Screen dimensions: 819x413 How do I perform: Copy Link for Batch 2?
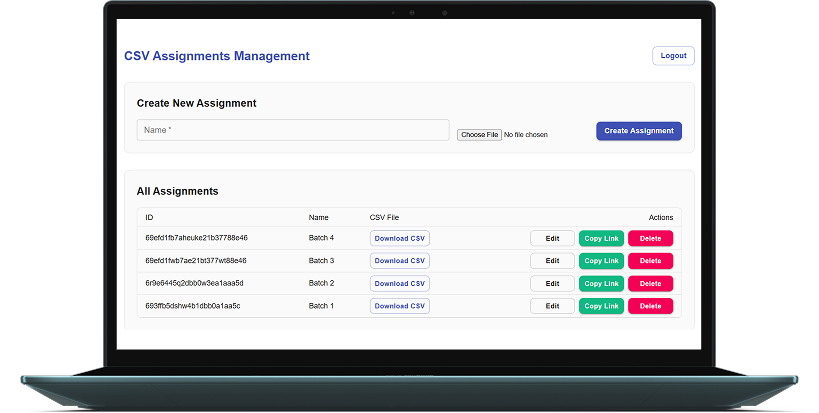(x=601, y=284)
